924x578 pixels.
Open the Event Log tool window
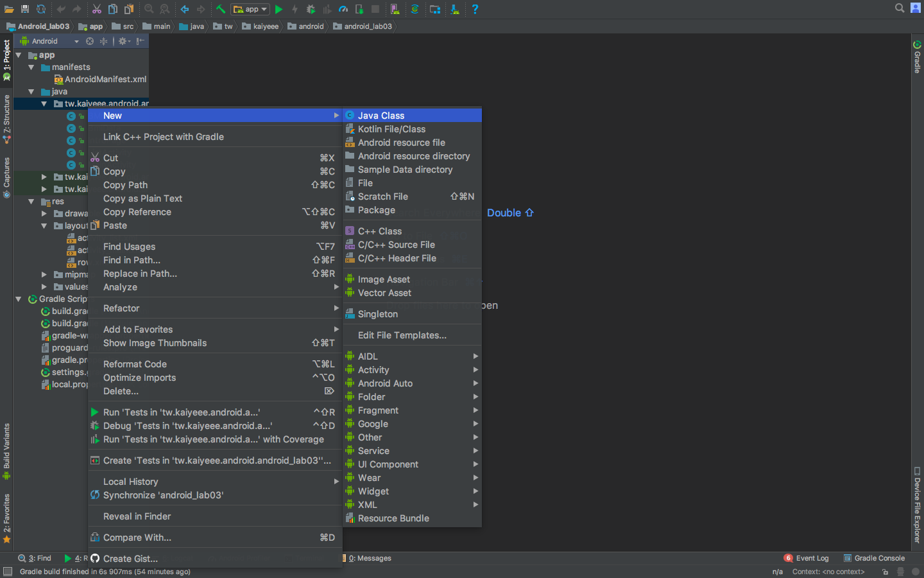click(x=807, y=558)
